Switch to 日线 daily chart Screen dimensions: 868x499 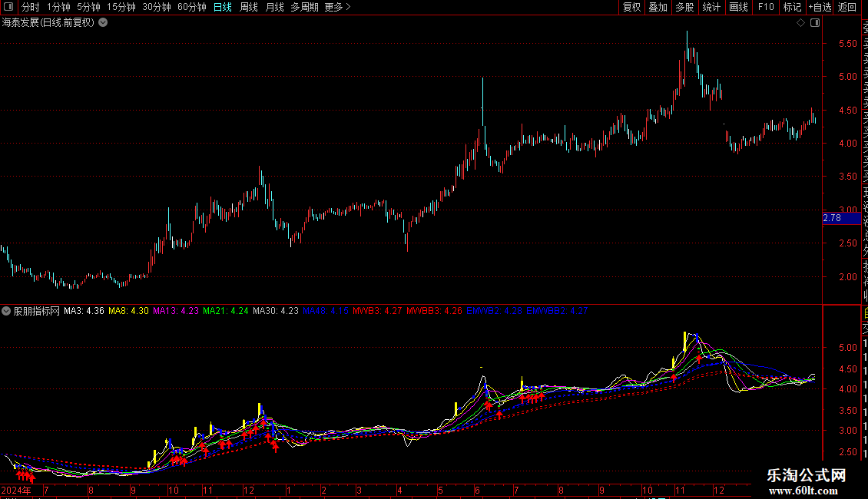point(223,7)
